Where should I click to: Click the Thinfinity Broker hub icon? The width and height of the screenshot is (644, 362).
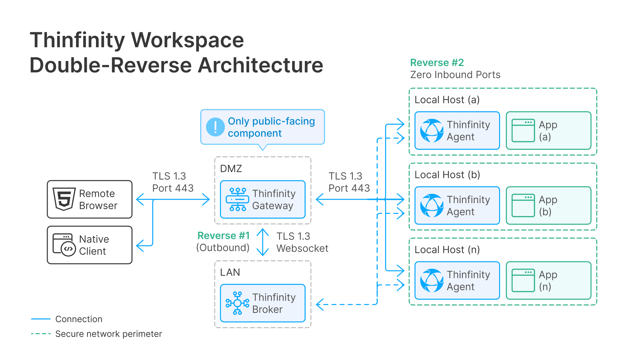pyautogui.click(x=237, y=303)
